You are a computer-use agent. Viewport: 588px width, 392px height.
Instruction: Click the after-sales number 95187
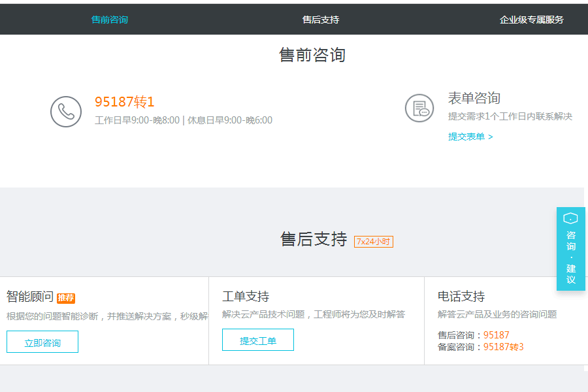pos(496,335)
